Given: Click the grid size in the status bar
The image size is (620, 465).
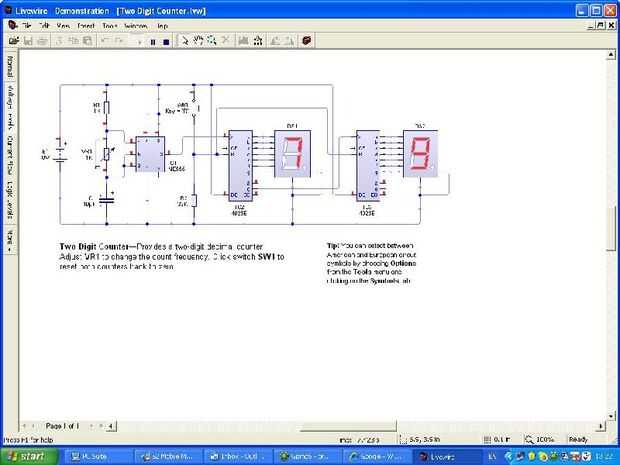Looking at the screenshot, I should [497, 439].
